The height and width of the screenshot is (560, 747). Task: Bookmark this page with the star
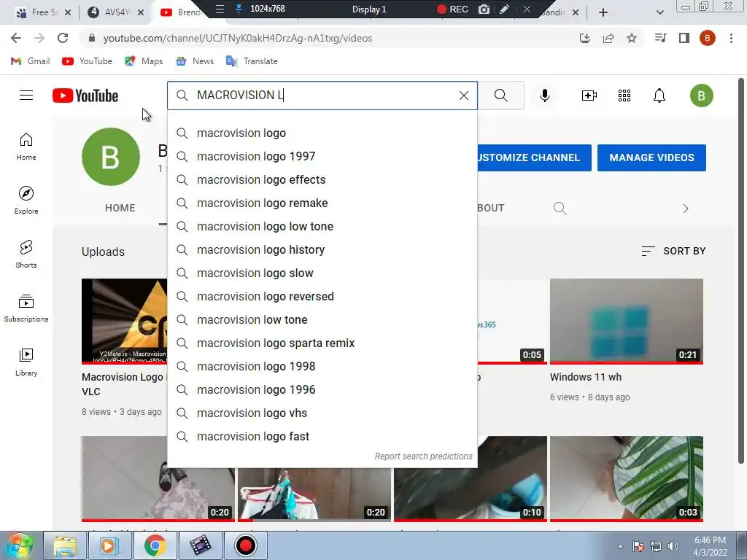(632, 38)
